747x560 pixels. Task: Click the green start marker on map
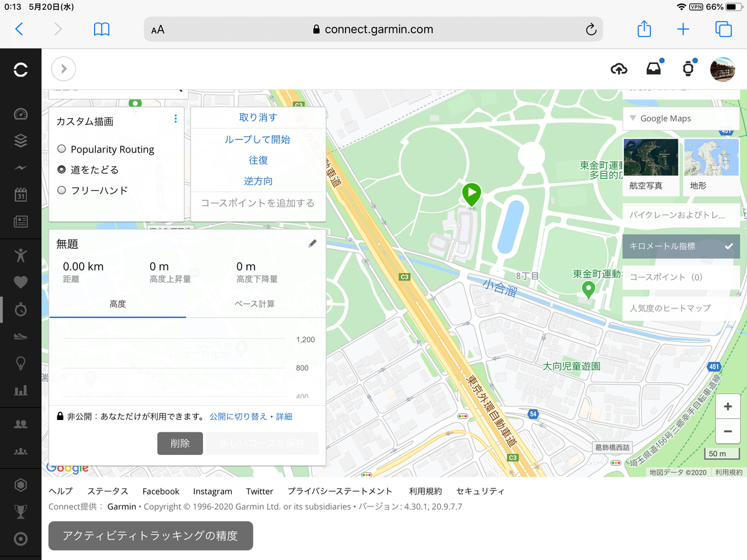472,194
